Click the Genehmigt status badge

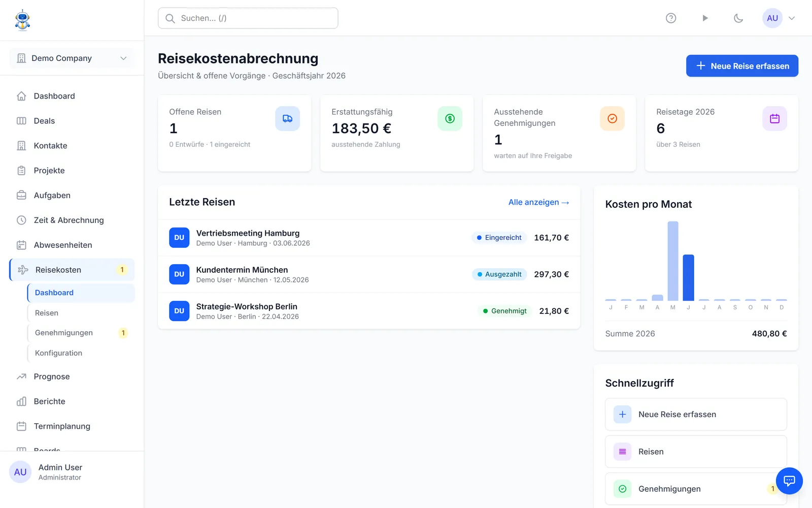point(505,311)
